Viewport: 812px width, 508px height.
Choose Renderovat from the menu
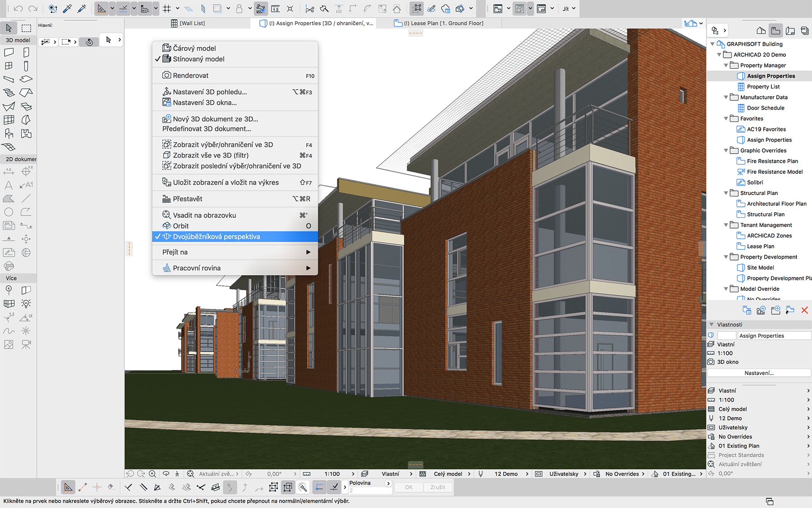pos(190,75)
